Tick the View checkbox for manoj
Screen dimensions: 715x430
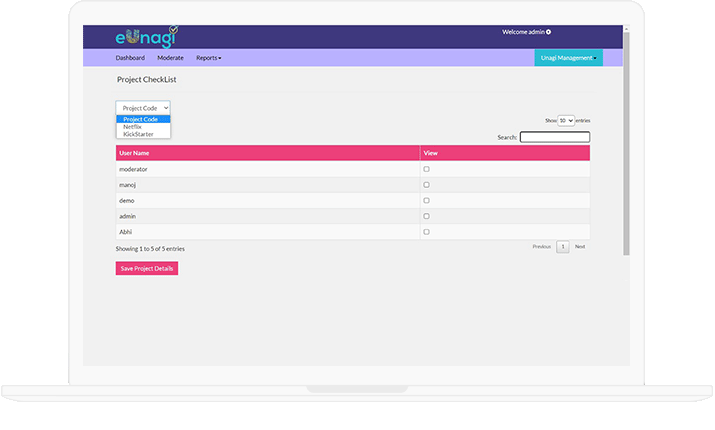click(426, 185)
